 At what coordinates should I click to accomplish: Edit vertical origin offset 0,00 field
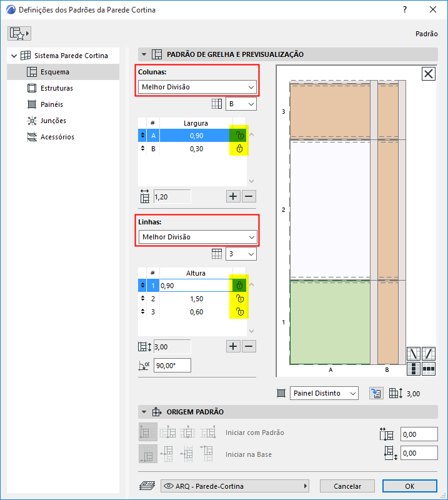[x=419, y=453]
